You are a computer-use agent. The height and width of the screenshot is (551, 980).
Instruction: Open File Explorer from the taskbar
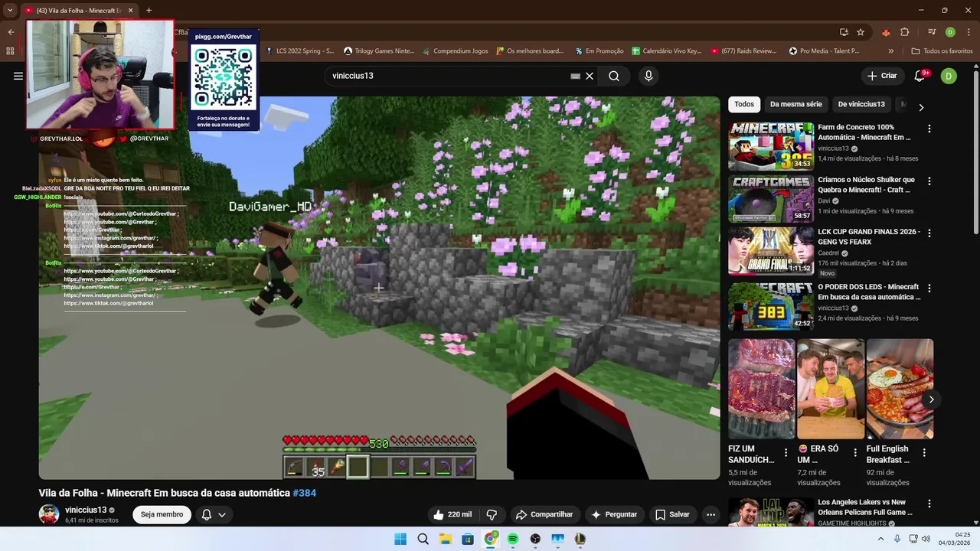446,539
